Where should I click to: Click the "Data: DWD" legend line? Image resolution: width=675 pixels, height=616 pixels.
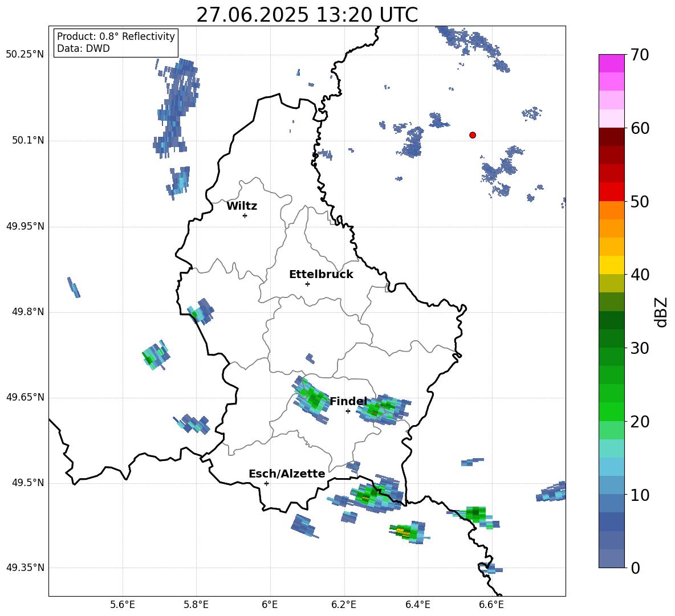(x=83, y=48)
